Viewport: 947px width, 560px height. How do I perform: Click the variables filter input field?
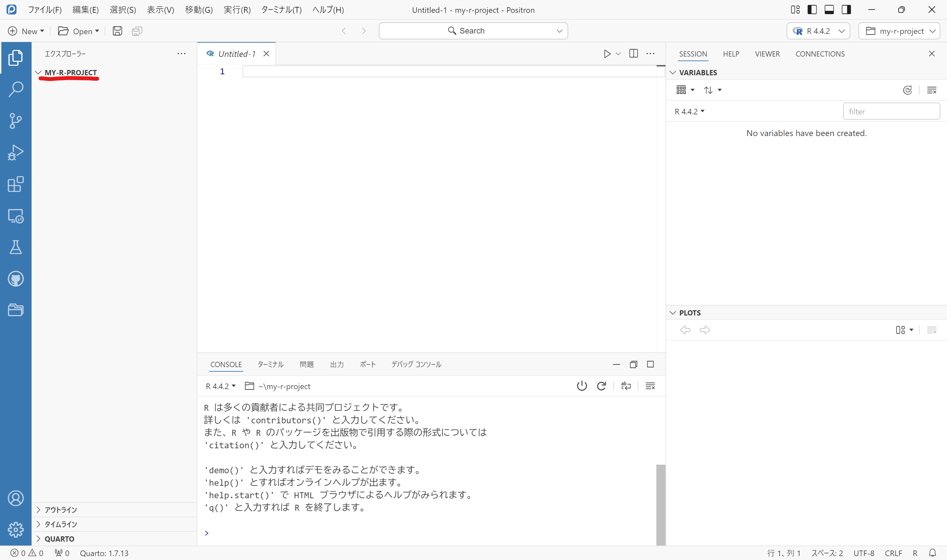click(x=891, y=111)
